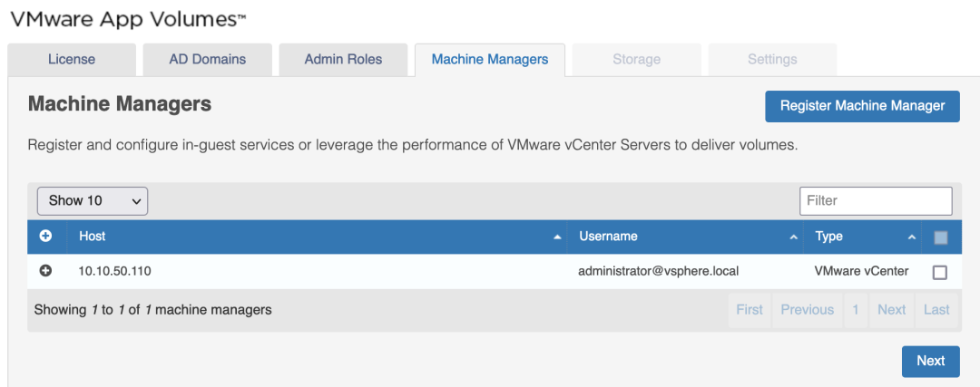The height and width of the screenshot is (387, 980).
Task: Go to the Admin Roles tab
Action: [x=343, y=60]
